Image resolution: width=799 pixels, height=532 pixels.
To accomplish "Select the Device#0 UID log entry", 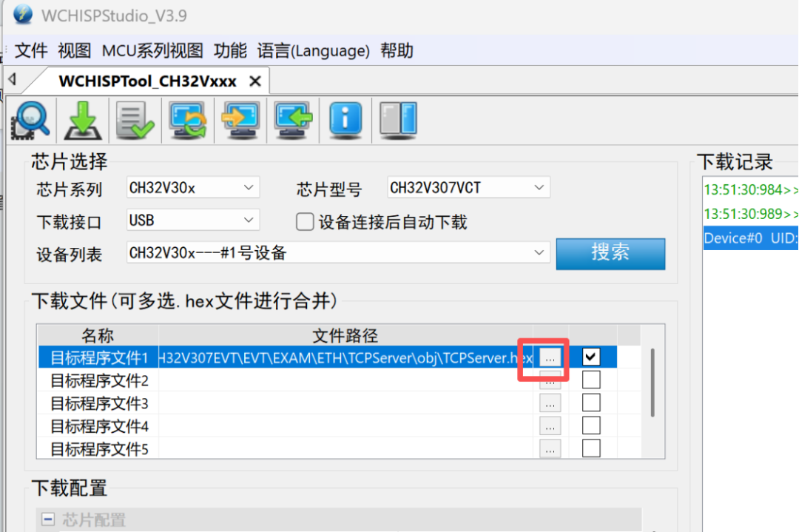I will click(x=751, y=238).
